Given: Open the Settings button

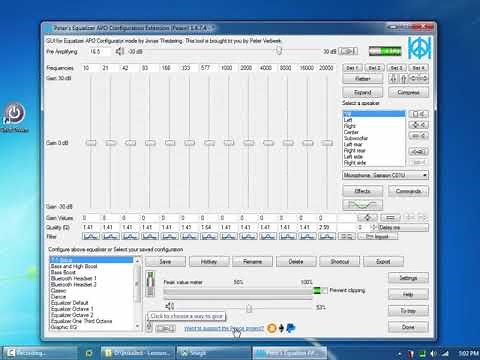Looking at the screenshot, I should (408, 278).
